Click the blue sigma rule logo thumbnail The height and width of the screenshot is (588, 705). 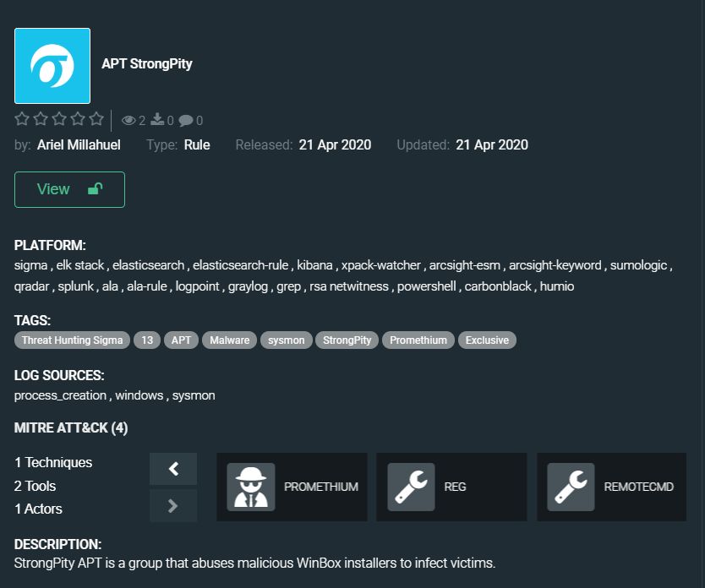[x=52, y=66]
